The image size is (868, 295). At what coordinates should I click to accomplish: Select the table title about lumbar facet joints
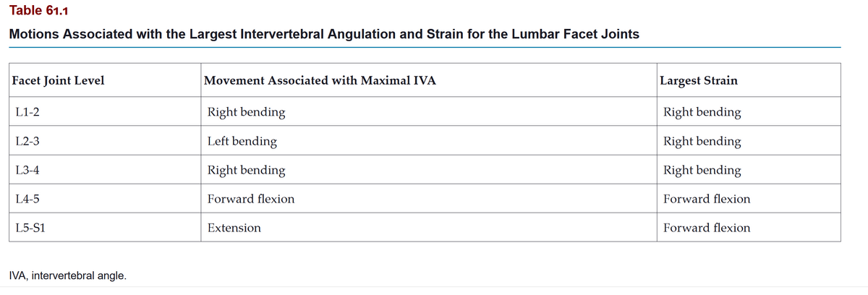coord(324,34)
